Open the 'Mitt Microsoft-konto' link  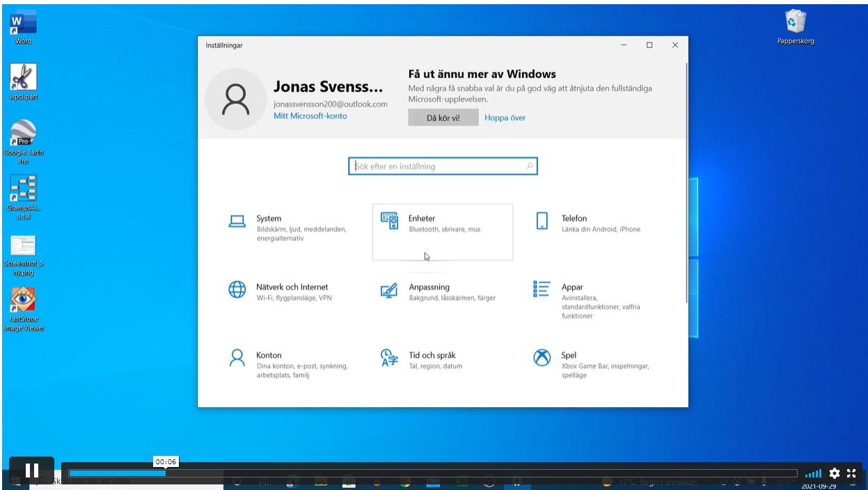pos(310,116)
